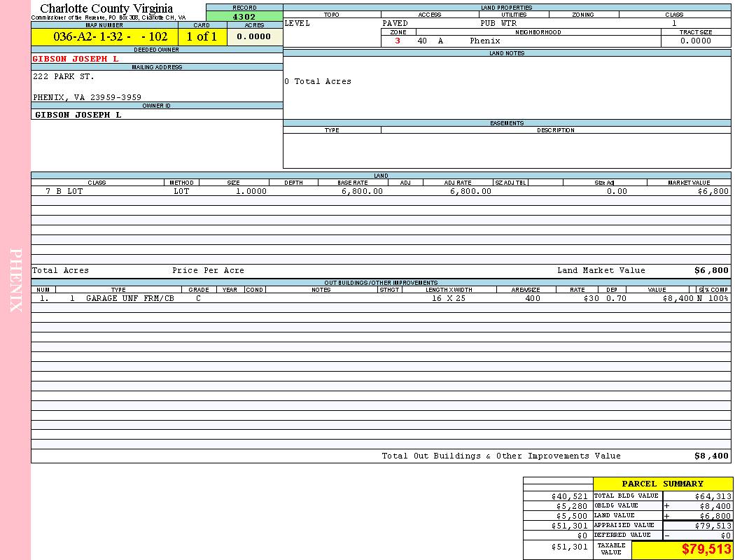This screenshot has width=735, height=560.
Task: Click the 16 X 25 length by width value
Action: [x=449, y=298]
